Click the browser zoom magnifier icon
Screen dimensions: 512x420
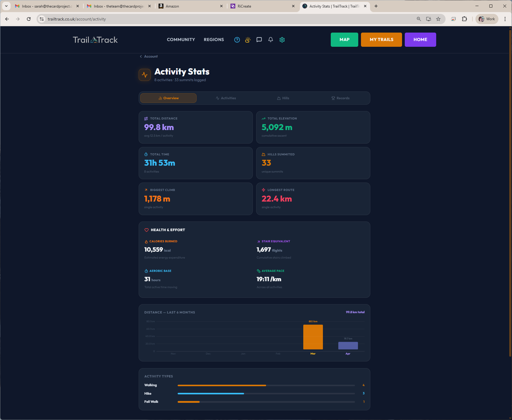point(419,19)
